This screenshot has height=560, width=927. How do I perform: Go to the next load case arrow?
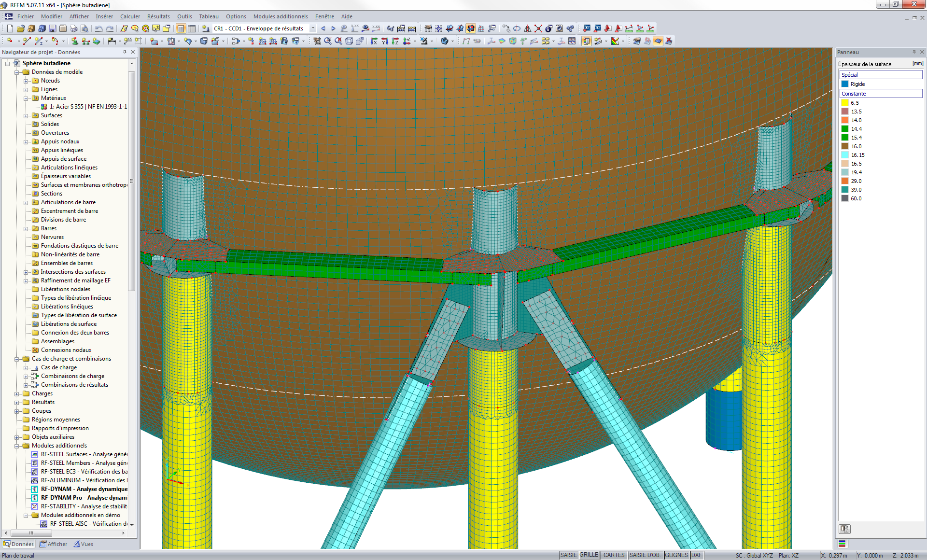tap(333, 28)
